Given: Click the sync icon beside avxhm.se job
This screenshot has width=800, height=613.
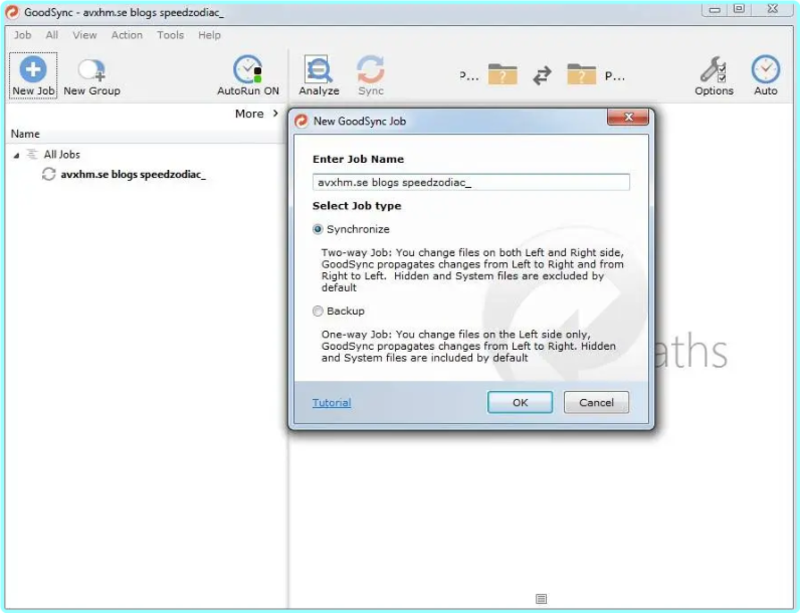Looking at the screenshot, I should click(48, 174).
